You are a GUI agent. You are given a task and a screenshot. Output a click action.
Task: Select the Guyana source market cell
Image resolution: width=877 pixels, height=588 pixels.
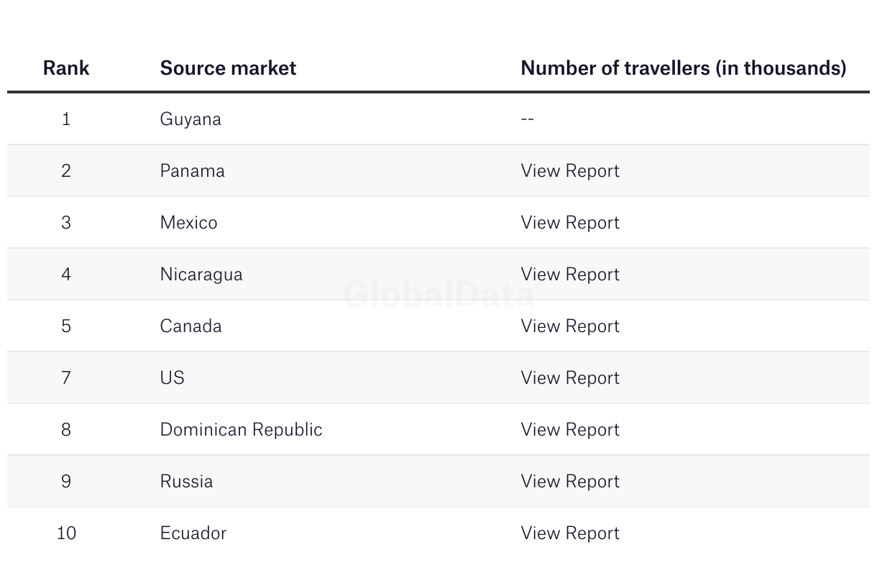coord(190,119)
